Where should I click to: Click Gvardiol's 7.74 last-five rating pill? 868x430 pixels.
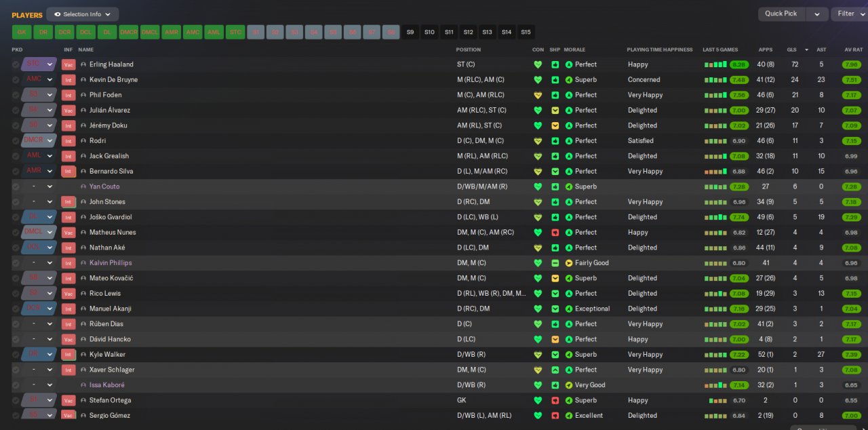coord(739,217)
